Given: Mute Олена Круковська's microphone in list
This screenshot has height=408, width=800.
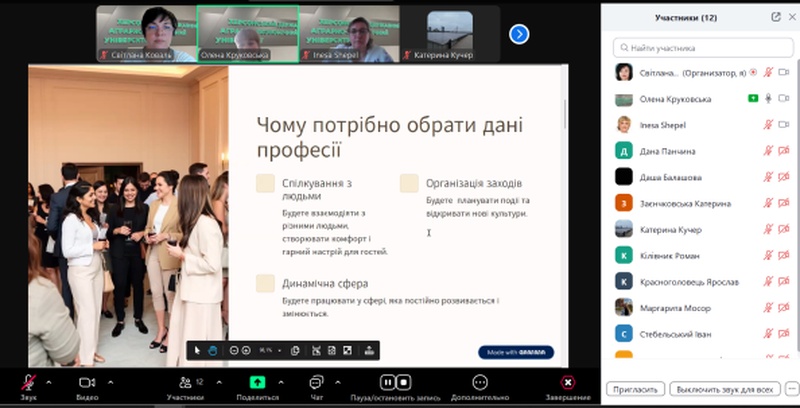Looking at the screenshot, I should (x=768, y=98).
